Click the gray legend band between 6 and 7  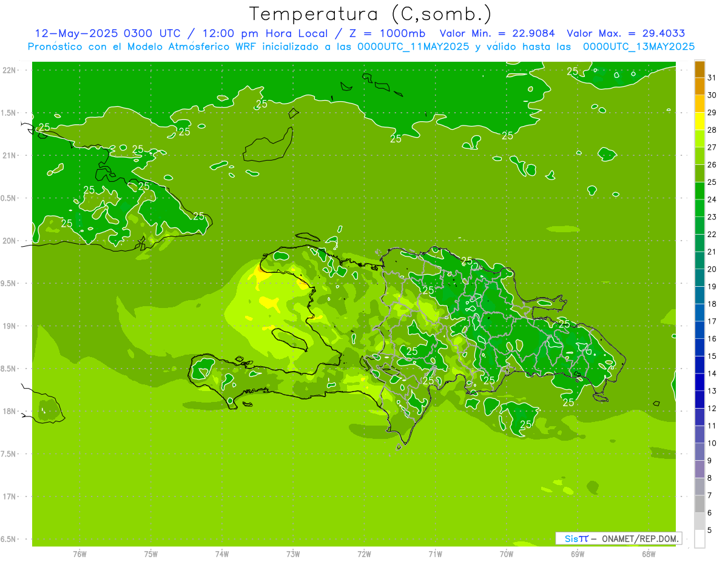[699, 504]
